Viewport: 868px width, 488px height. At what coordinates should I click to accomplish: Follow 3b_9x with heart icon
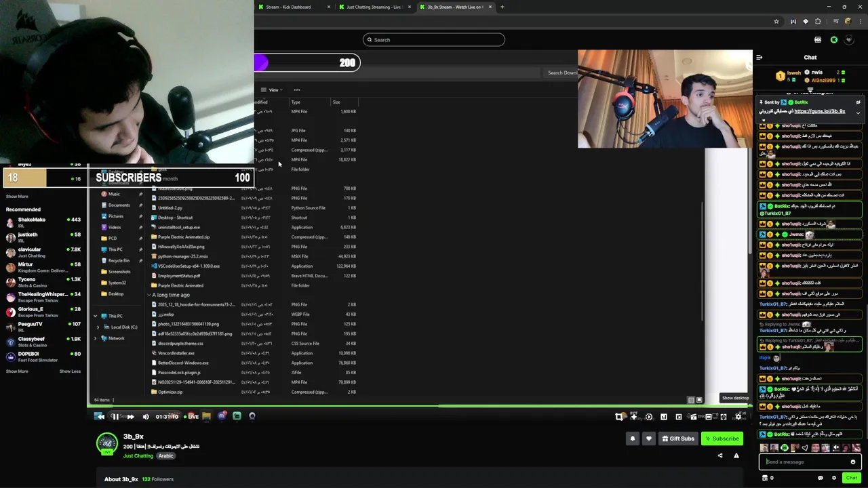649,439
